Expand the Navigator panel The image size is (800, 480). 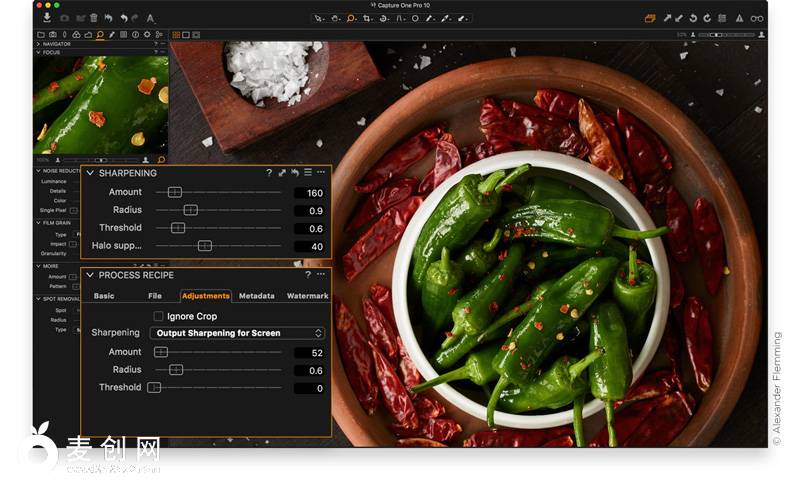(x=38, y=44)
